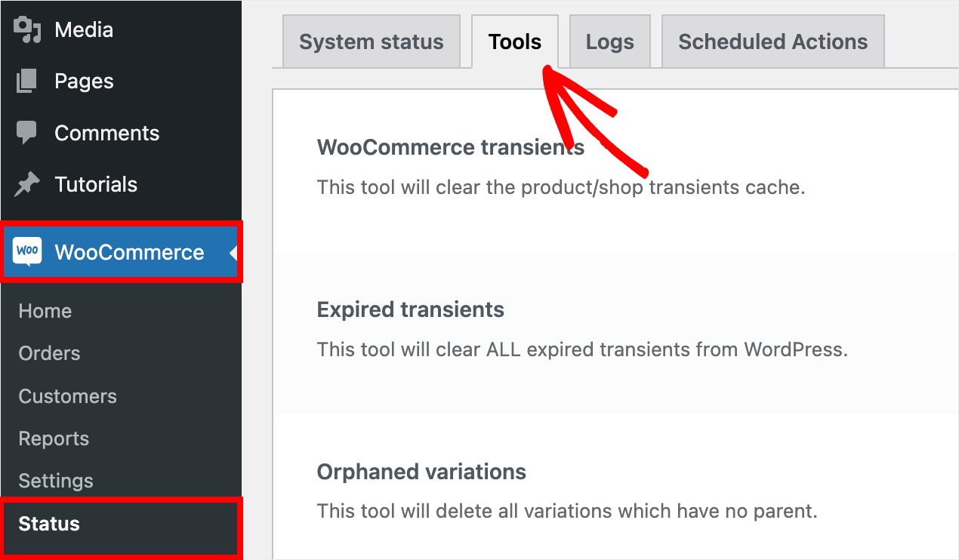
Task: Switch to the System status tab
Action: (x=371, y=42)
